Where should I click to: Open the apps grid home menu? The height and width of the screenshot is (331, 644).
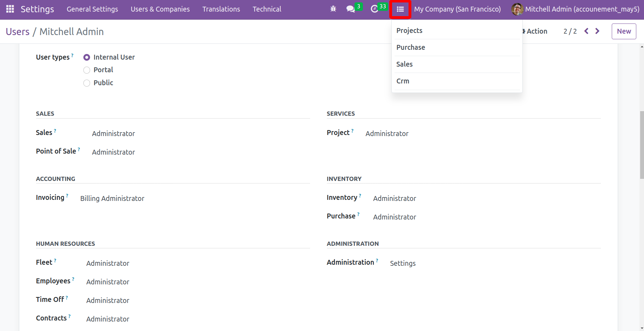point(10,9)
